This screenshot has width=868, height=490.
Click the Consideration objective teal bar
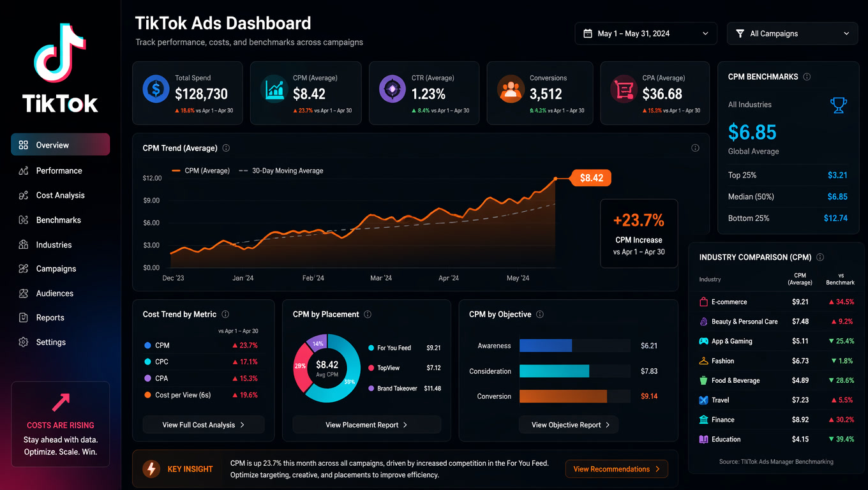pos(554,371)
